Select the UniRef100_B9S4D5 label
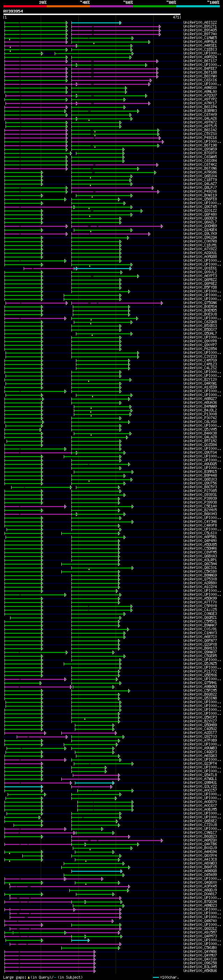Image resolution: width=223 pixels, height=980 pixels. tap(200, 30)
